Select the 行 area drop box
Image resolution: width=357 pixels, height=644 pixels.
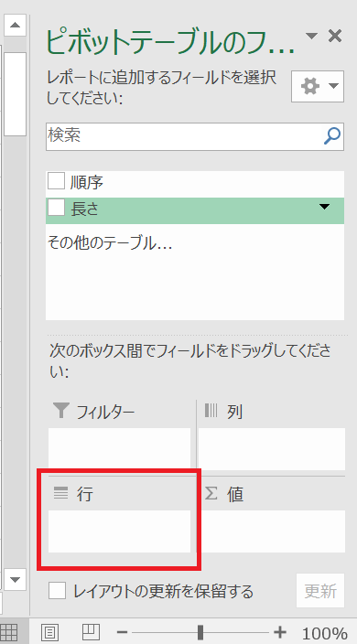(120, 531)
